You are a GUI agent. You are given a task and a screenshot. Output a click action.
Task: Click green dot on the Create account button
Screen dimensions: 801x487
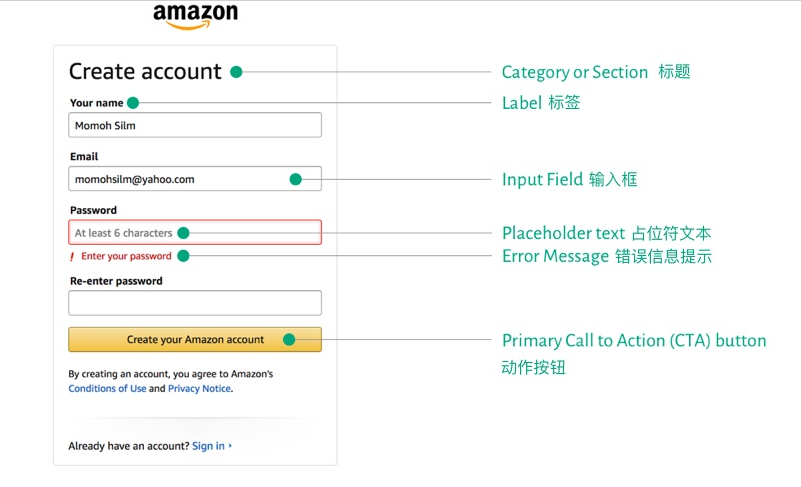[x=289, y=340]
